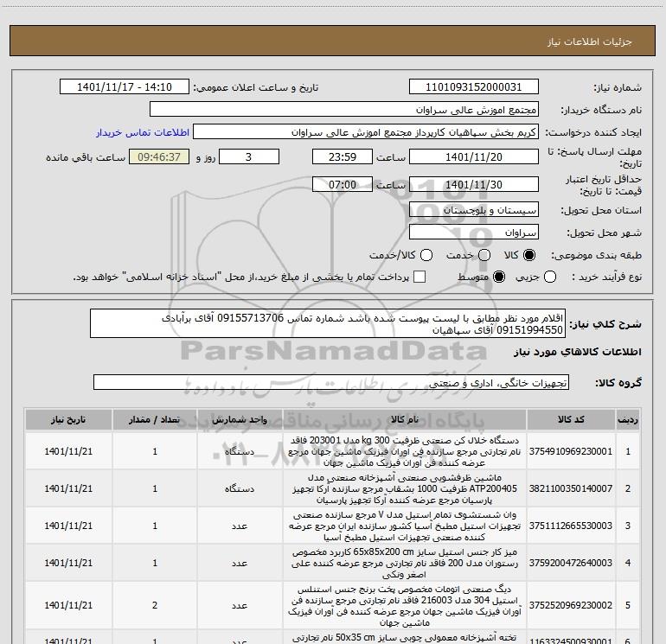This screenshot has height=644, width=666.
Task: Click the industrial mincer (دستگاه خلال کن) item name
Action: point(405,451)
